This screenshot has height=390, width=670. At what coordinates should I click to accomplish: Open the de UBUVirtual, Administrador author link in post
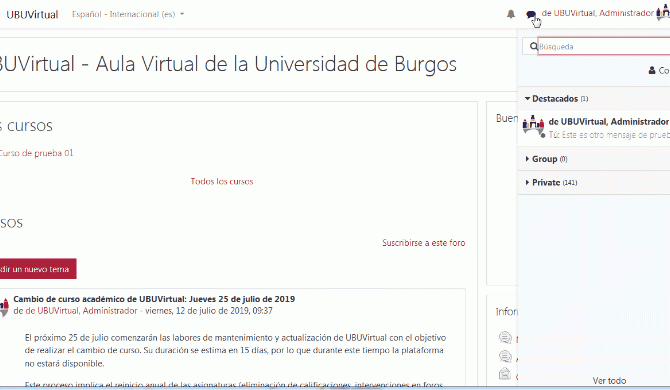tap(81, 311)
